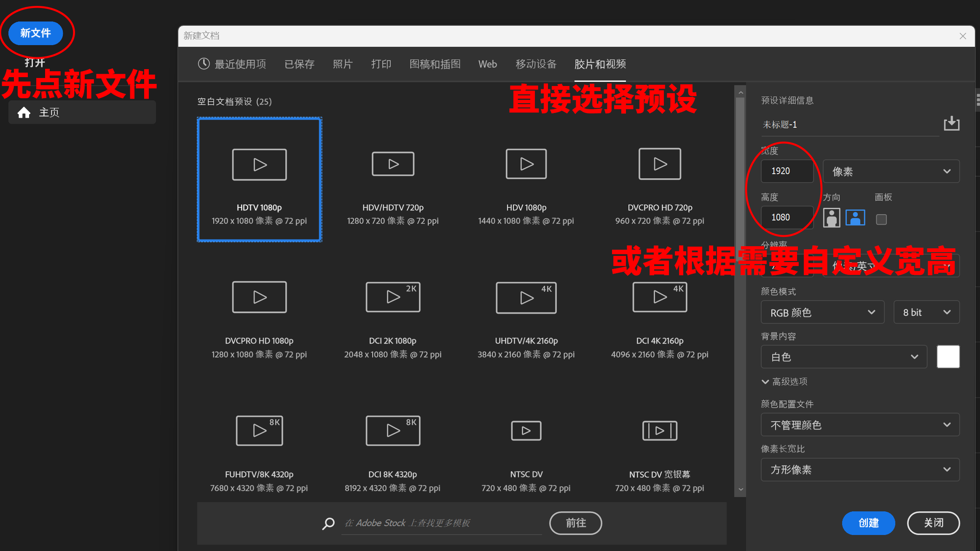Switch to portrait orientation
This screenshot has width=980, height=551.
[x=831, y=218]
